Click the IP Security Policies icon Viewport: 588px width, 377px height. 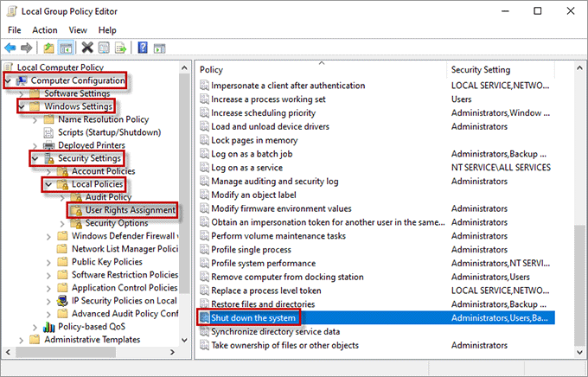click(62, 301)
